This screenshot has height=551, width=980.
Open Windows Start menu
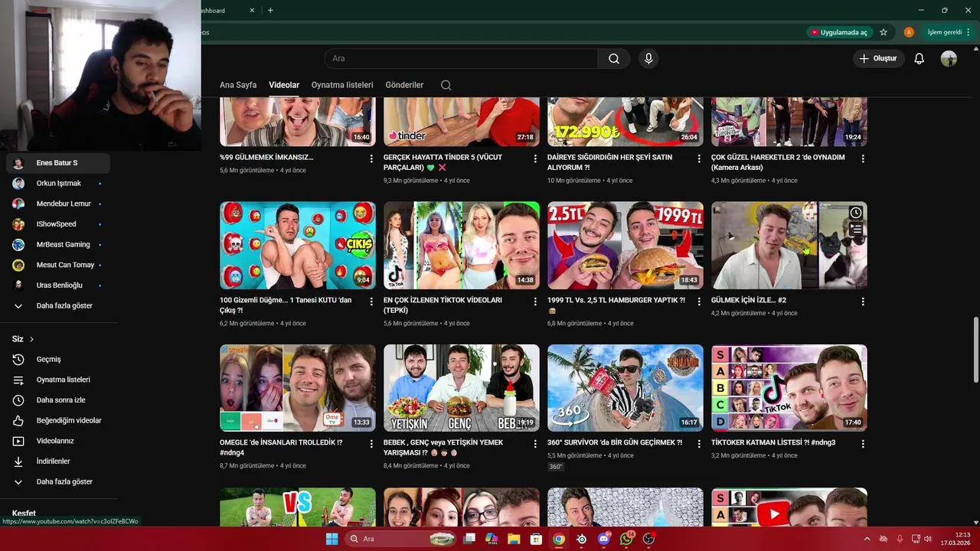coord(332,539)
